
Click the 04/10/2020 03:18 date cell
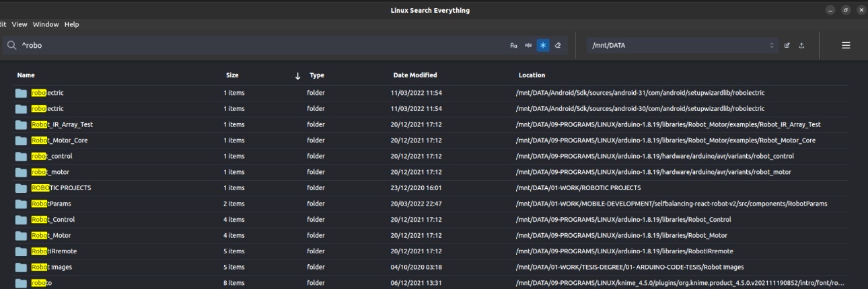point(416,267)
